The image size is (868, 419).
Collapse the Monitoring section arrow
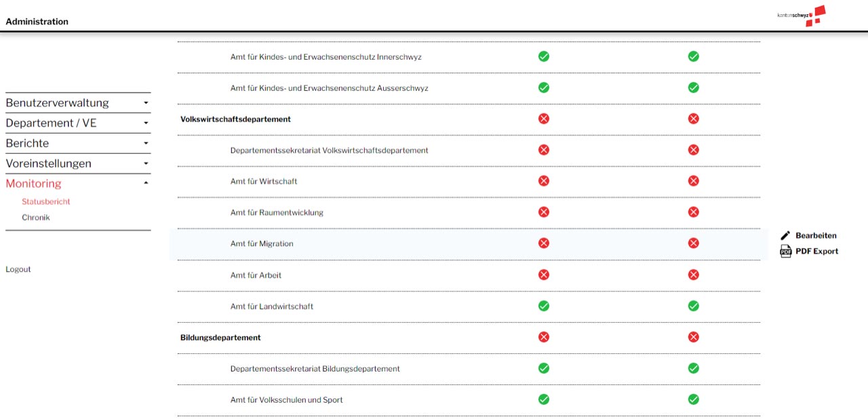coord(146,183)
